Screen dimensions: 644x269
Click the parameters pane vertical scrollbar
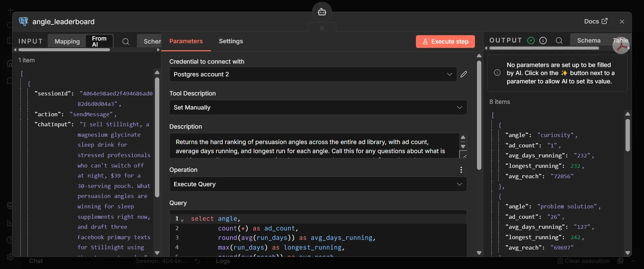pos(479,115)
